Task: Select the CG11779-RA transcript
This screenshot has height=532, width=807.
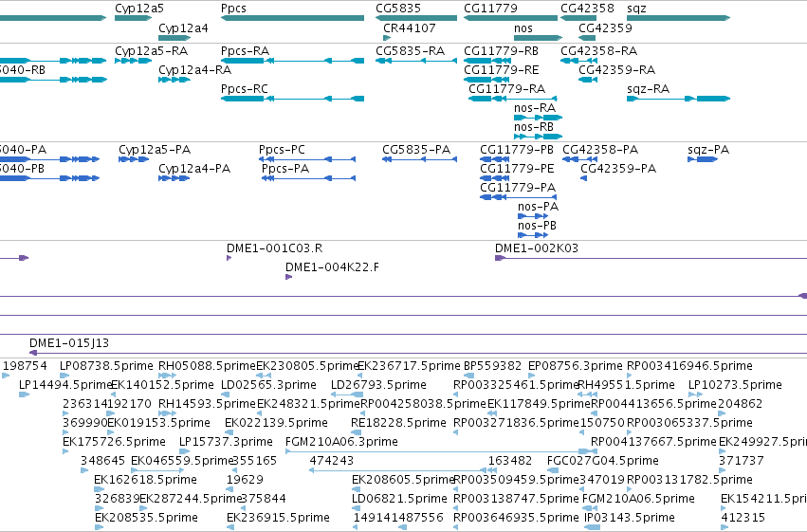Action: pyautogui.click(x=513, y=99)
